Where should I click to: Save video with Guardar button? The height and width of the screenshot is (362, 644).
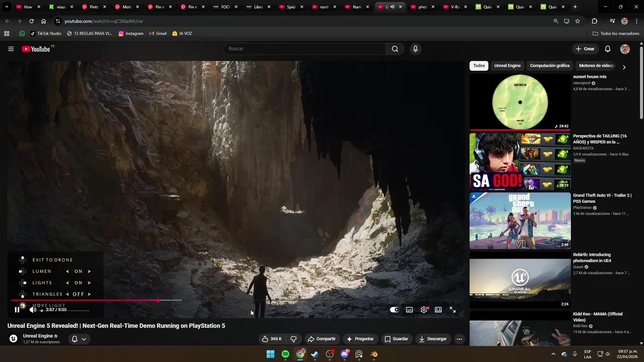pos(396,339)
